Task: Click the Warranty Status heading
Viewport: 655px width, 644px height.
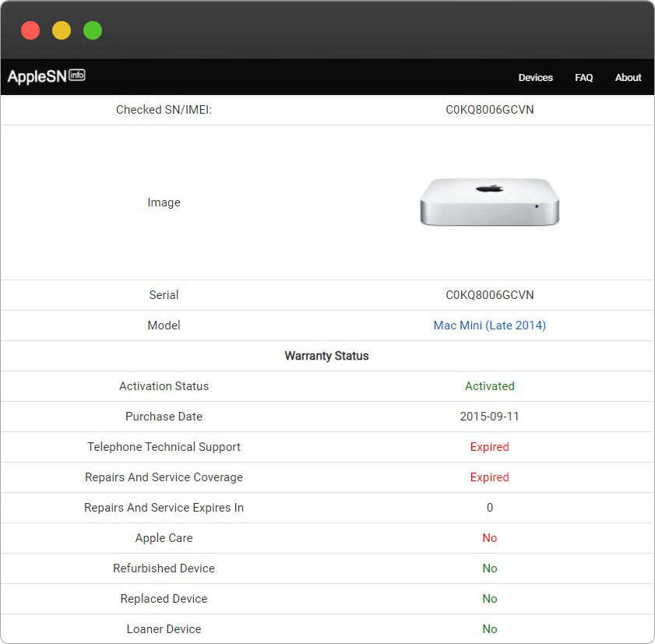Action: click(326, 356)
